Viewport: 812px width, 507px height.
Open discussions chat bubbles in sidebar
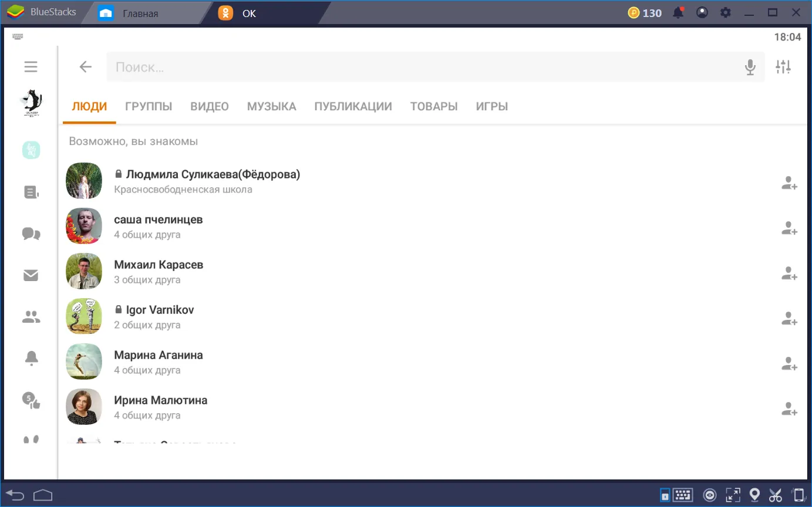(x=31, y=234)
